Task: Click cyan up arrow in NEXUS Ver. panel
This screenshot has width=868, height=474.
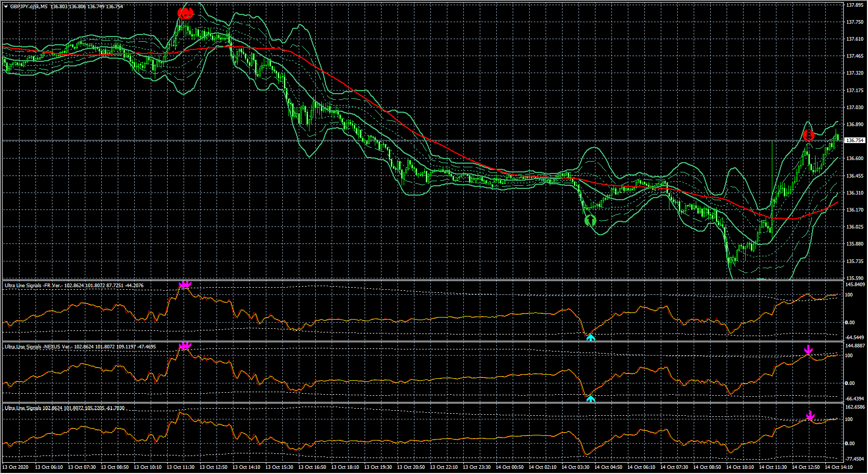Action: coord(590,398)
